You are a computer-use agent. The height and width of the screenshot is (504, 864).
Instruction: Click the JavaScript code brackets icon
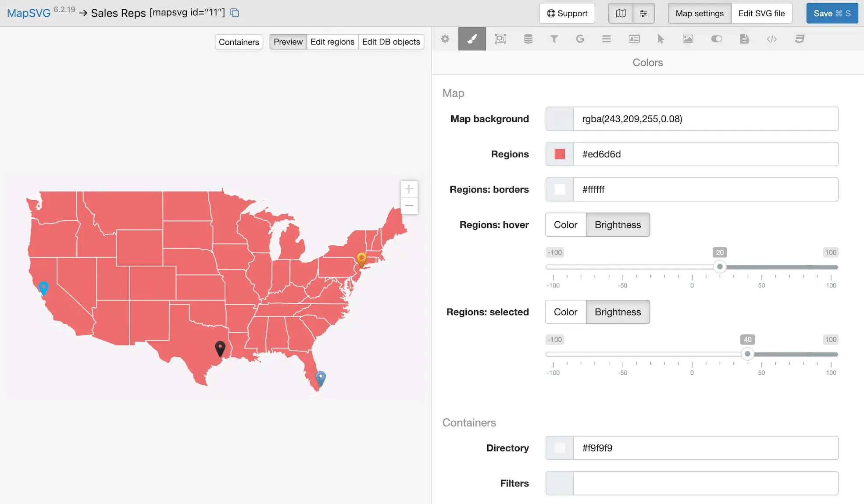(772, 39)
